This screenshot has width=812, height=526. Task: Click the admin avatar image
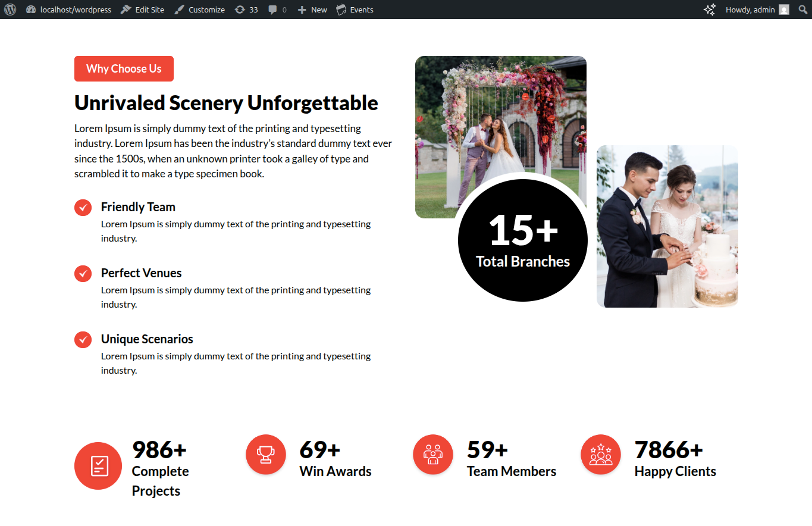click(x=784, y=10)
